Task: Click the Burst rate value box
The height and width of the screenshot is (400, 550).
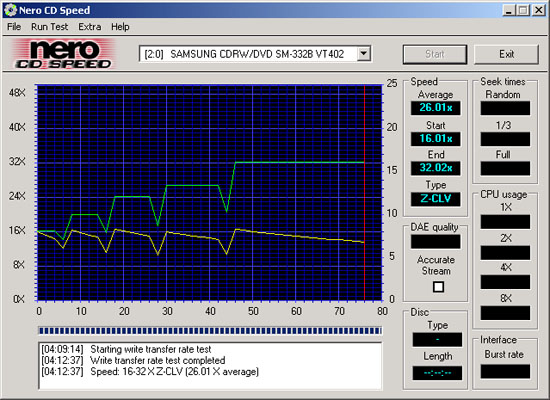Action: tap(505, 371)
